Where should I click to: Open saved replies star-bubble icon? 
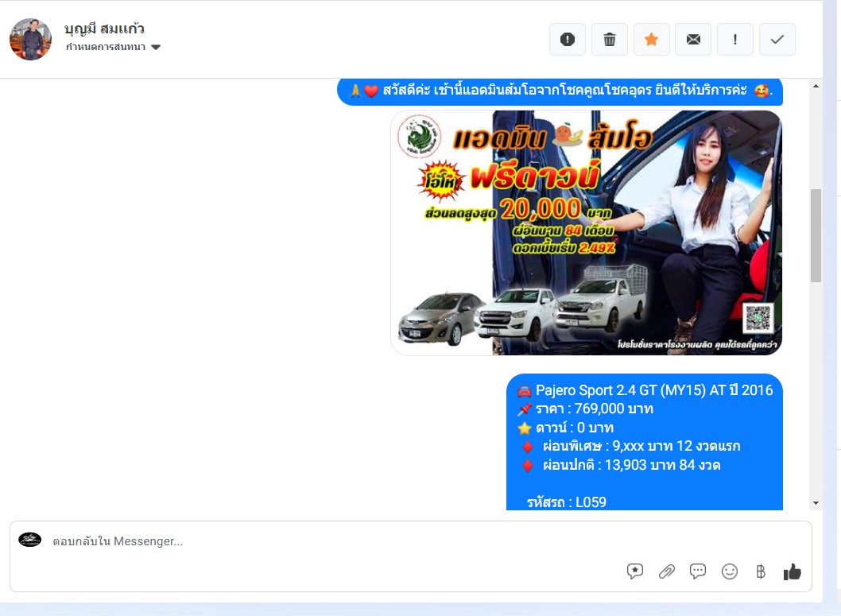tap(634, 571)
